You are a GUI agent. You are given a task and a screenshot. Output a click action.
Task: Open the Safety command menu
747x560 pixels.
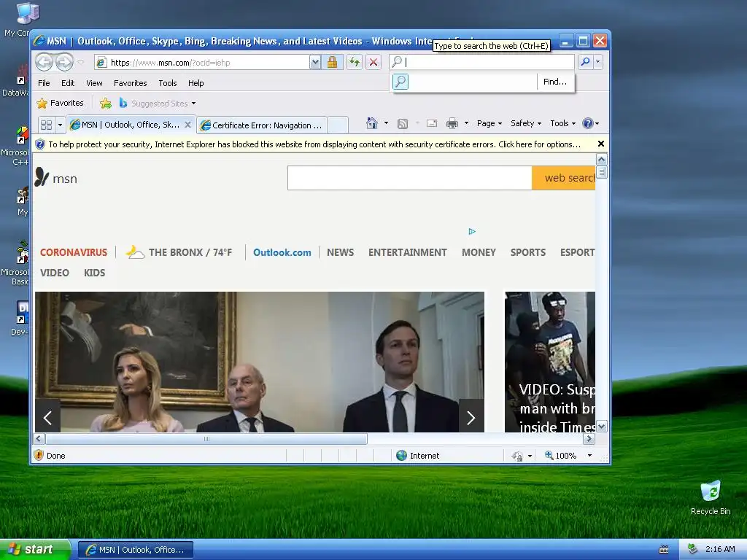point(526,123)
